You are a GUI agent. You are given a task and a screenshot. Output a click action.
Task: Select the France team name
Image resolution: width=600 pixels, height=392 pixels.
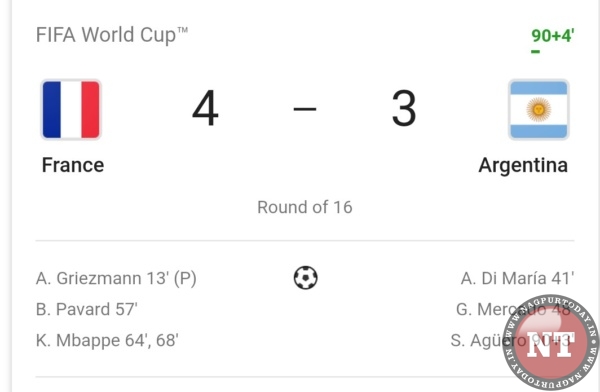pos(73,165)
